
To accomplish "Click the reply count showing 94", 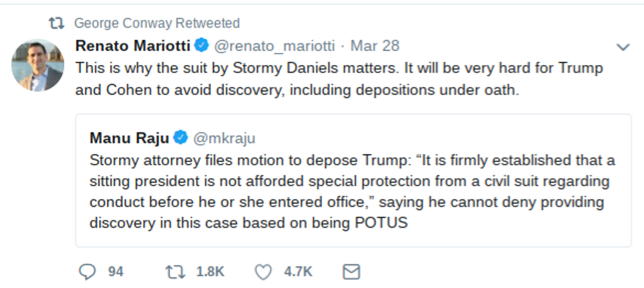I will 116,272.
